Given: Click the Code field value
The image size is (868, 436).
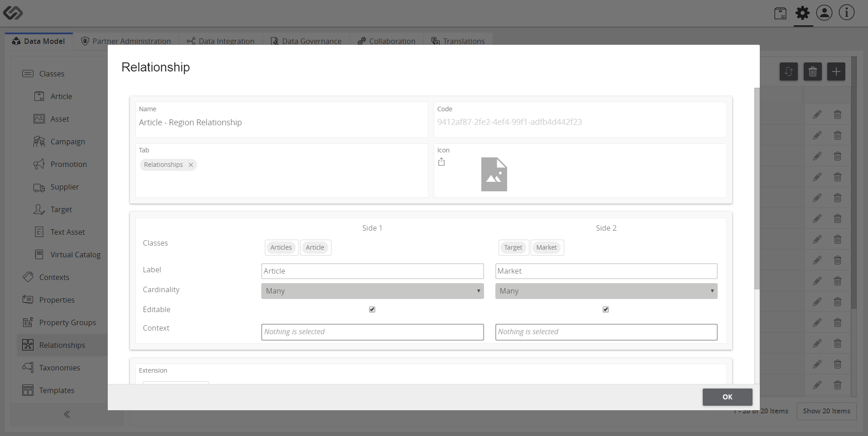Looking at the screenshot, I should (509, 122).
